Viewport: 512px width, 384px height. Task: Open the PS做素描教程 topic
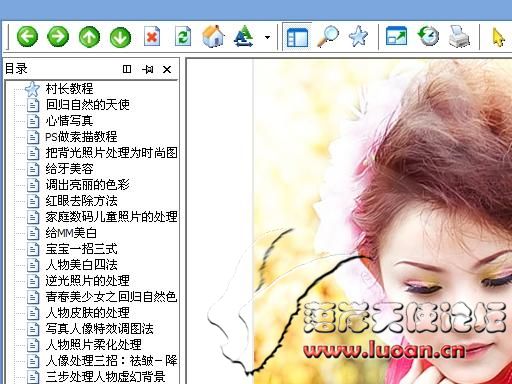[81, 137]
